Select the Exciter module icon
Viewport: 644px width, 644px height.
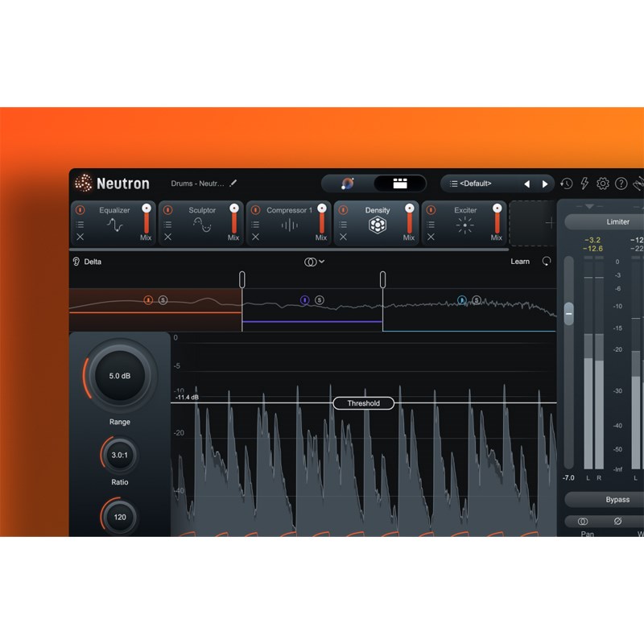(x=465, y=224)
